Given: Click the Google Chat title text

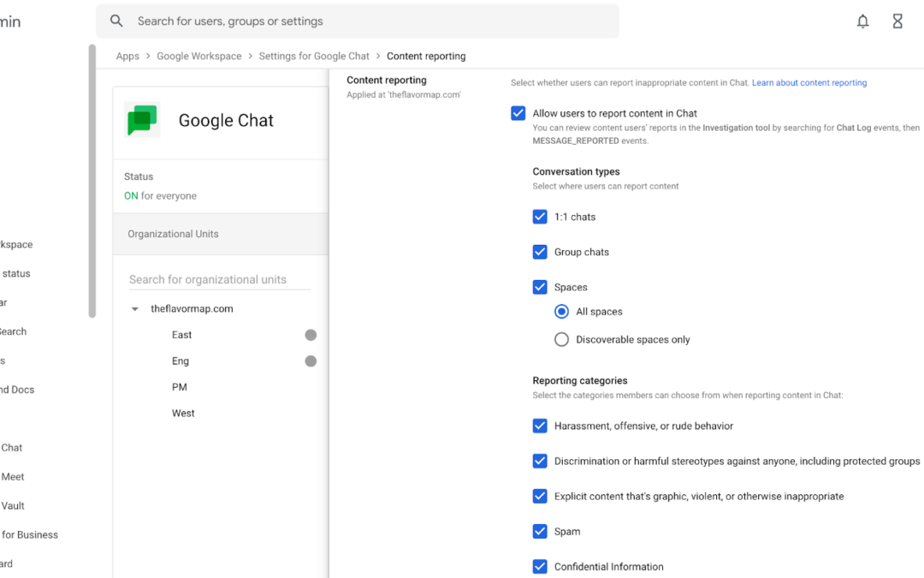Looking at the screenshot, I should (226, 121).
